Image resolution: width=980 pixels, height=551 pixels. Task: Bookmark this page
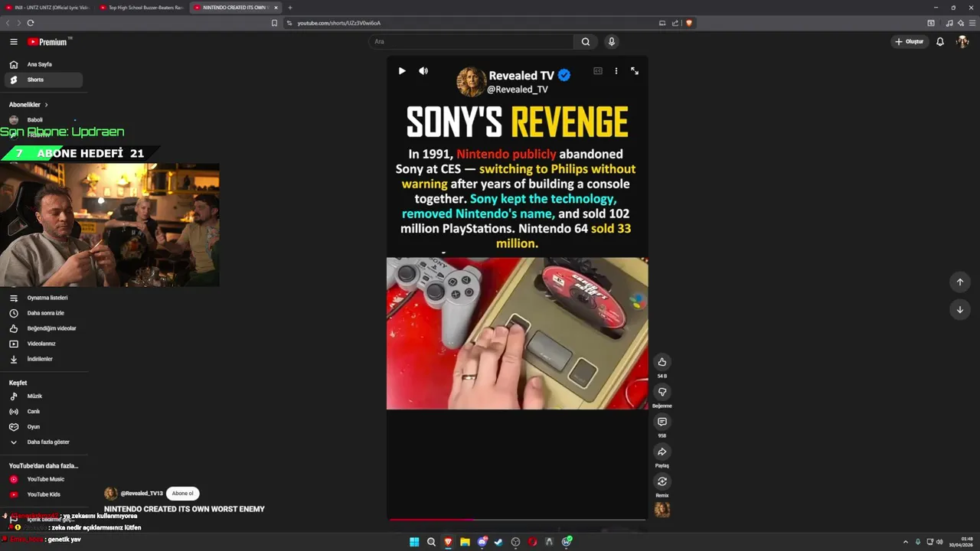tap(275, 23)
